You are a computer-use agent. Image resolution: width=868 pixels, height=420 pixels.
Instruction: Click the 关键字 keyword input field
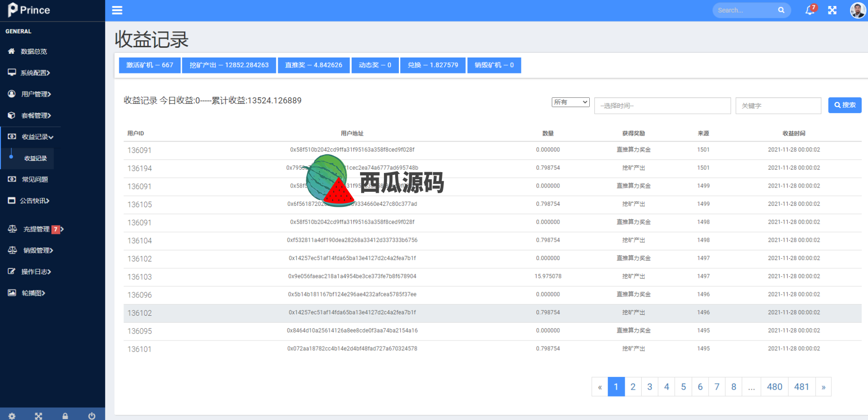[x=778, y=106]
